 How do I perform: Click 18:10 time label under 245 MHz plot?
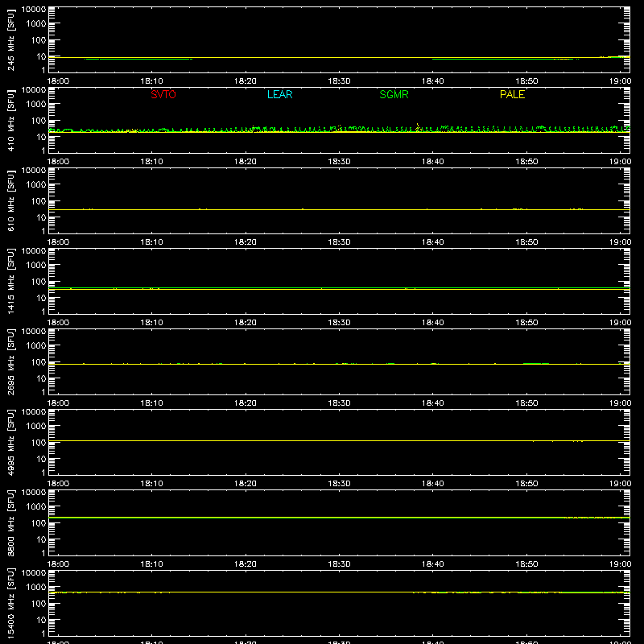(151, 81)
